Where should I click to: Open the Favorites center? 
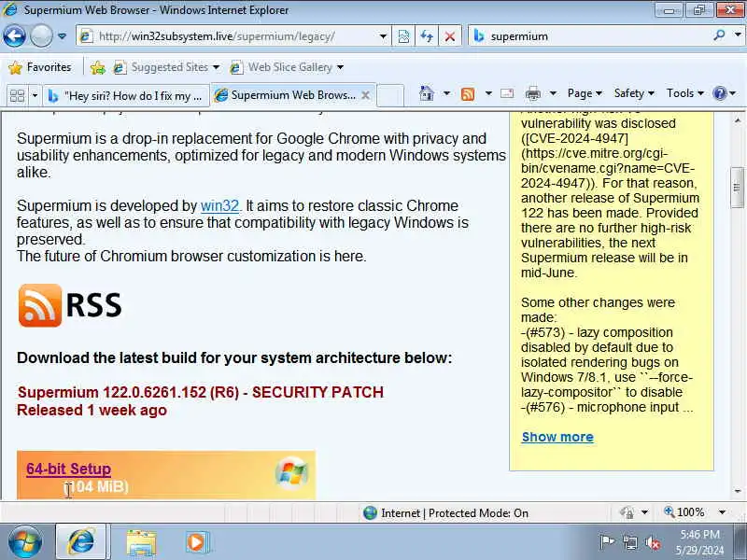click(40, 67)
